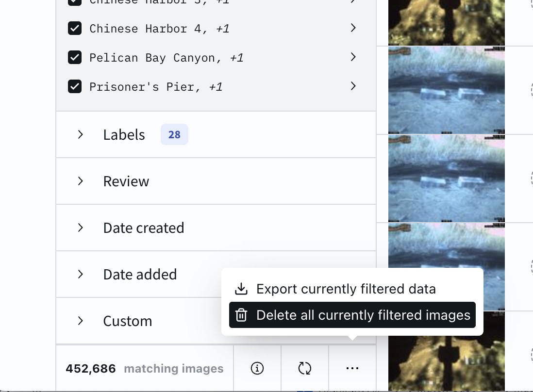
Task: Select Export currently filtered data
Action: click(346, 289)
